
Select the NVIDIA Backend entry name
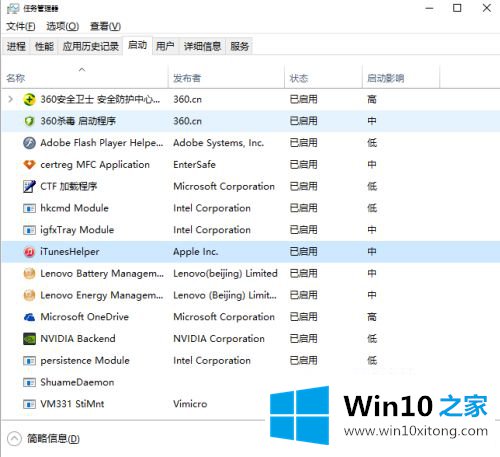(x=78, y=339)
